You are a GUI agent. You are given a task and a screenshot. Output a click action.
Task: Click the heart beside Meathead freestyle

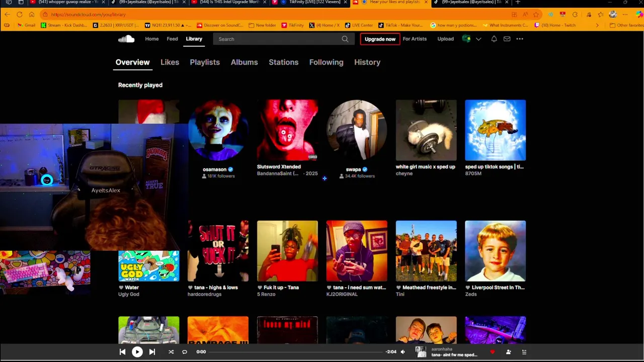[x=398, y=288]
